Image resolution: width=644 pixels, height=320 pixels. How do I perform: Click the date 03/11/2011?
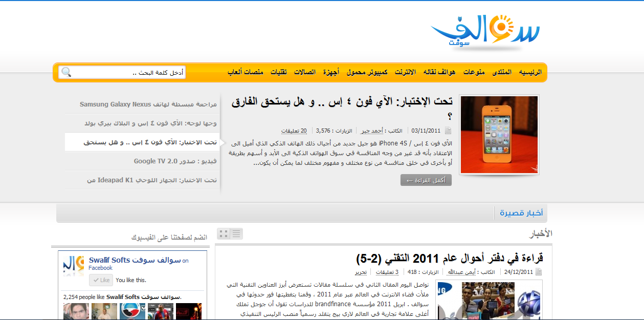(x=426, y=131)
